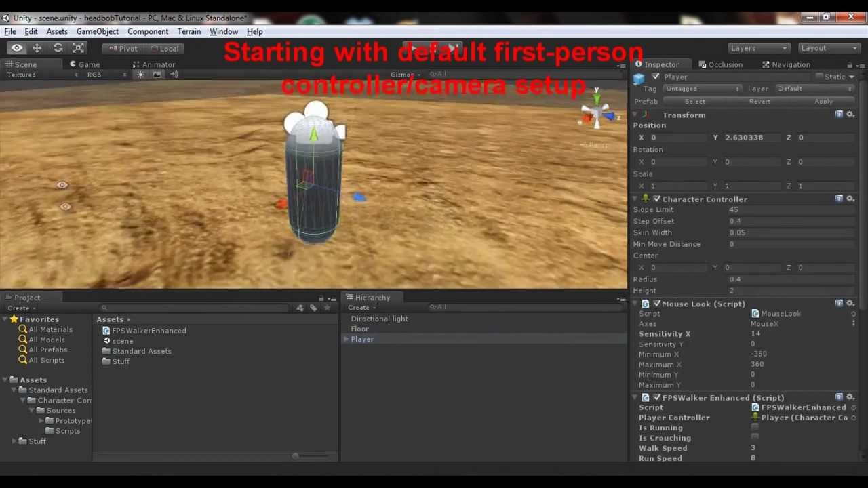
Task: Toggle Pivot handle position mode
Action: coord(123,48)
